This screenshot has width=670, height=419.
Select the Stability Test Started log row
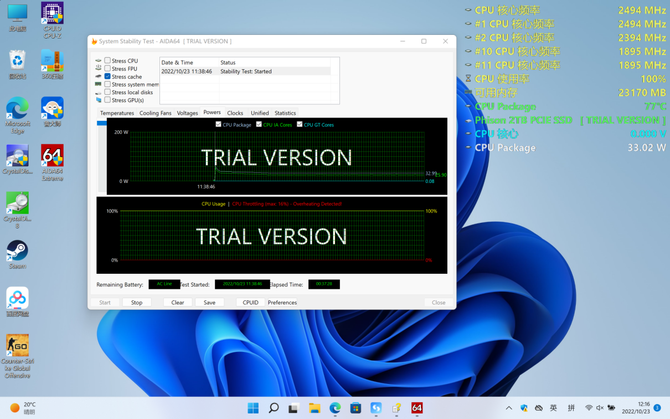coord(245,72)
